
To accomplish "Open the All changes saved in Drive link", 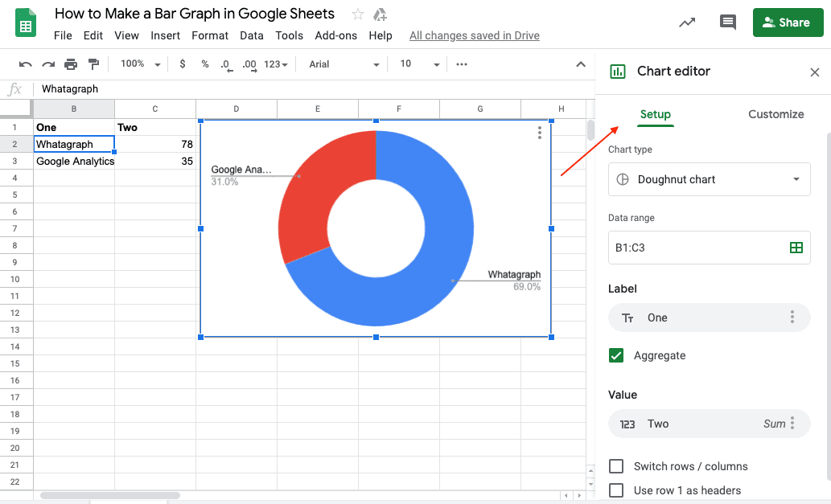I will (x=474, y=35).
